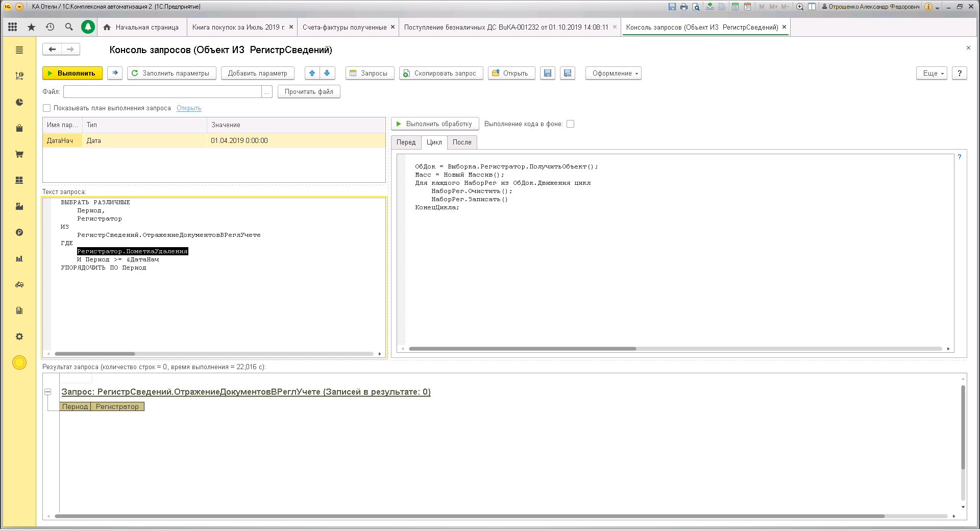Open the bar chart section in sidebar

pyautogui.click(x=19, y=258)
